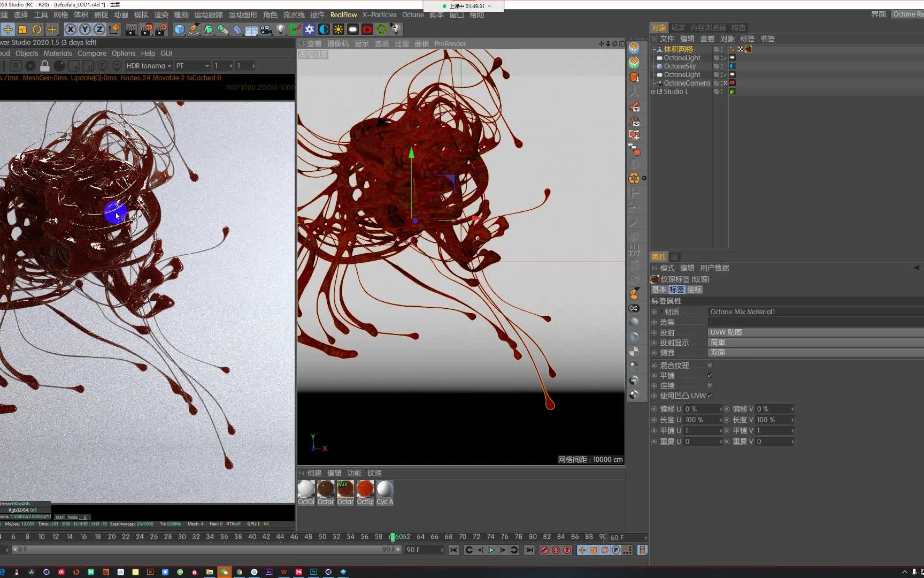
Task: Click the 体积网格 object icon in the Object manager
Action: (660, 49)
